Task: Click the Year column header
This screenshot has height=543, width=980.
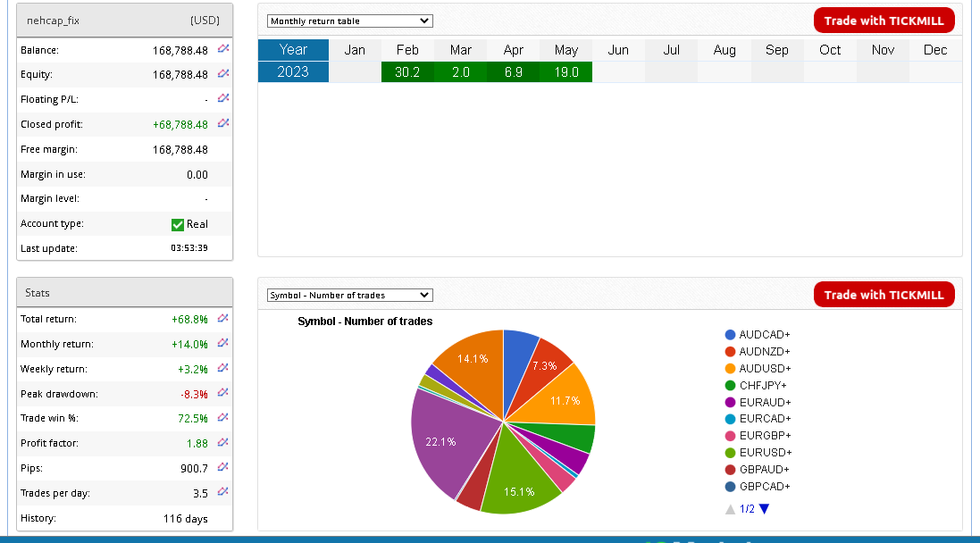Action: [293, 50]
